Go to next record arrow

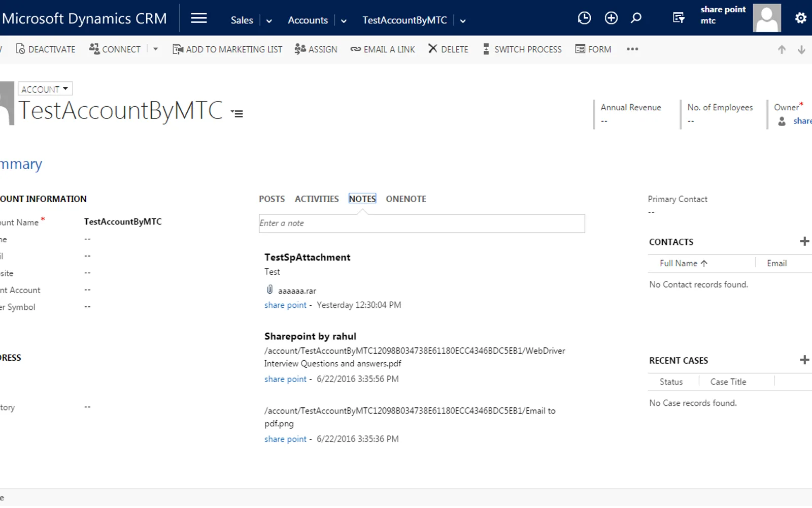(801, 50)
